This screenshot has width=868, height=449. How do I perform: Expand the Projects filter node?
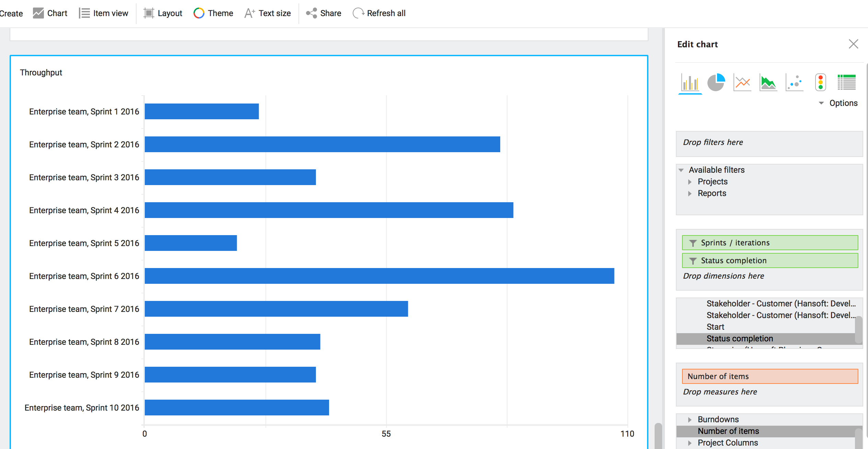pos(690,182)
